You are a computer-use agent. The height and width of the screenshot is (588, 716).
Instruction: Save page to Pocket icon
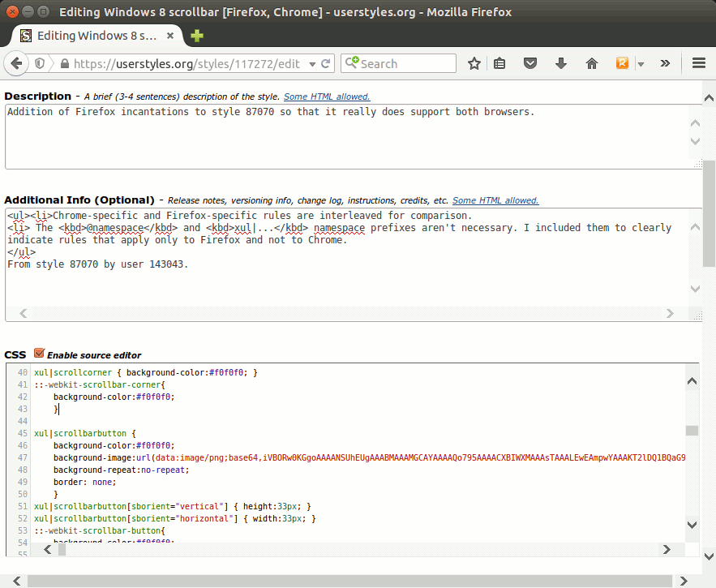point(530,63)
